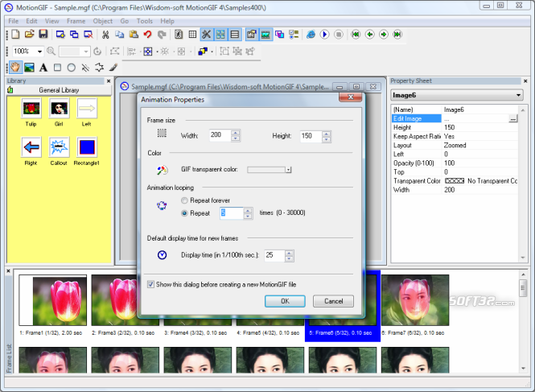
Task: Click the Copy toolbar icon
Action: 119,35
